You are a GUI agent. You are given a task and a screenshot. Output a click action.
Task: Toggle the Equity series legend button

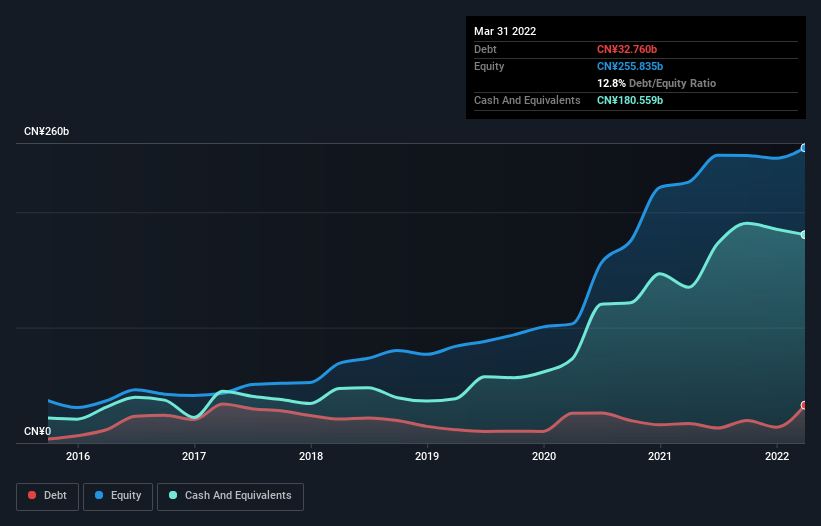tap(118, 496)
